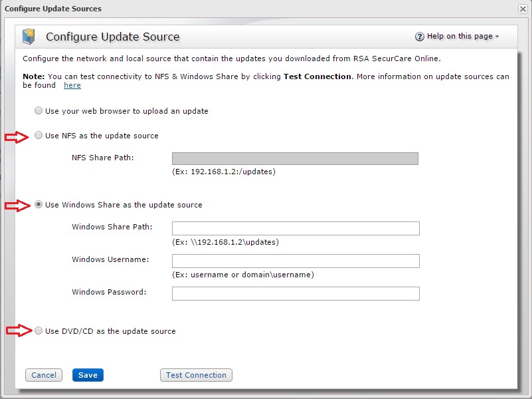The image size is (532, 399).
Task: Click the Windows Share Path input field
Action: (x=294, y=228)
